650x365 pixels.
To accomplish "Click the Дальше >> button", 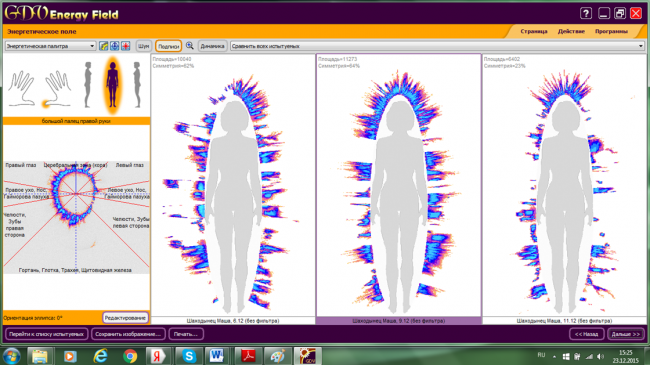I will pos(626,334).
